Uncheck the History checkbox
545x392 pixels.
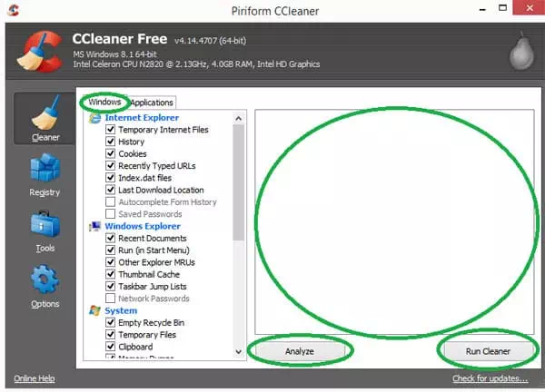tap(111, 142)
